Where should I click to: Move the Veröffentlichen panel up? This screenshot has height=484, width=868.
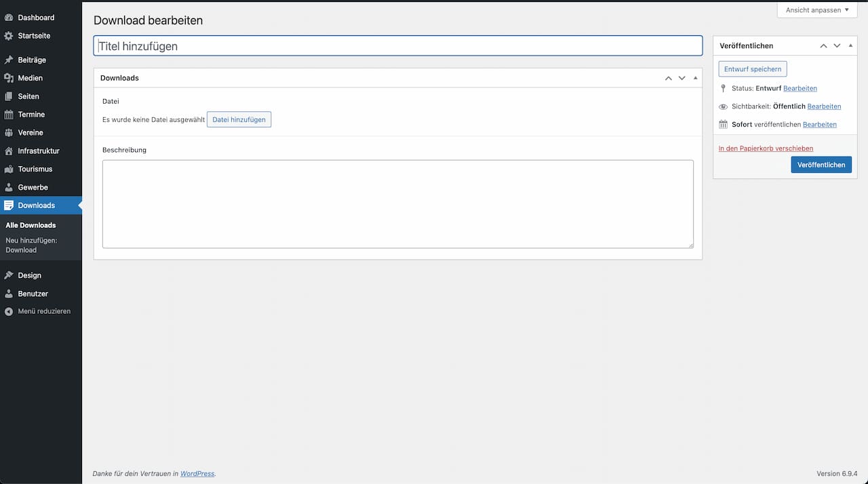(823, 45)
